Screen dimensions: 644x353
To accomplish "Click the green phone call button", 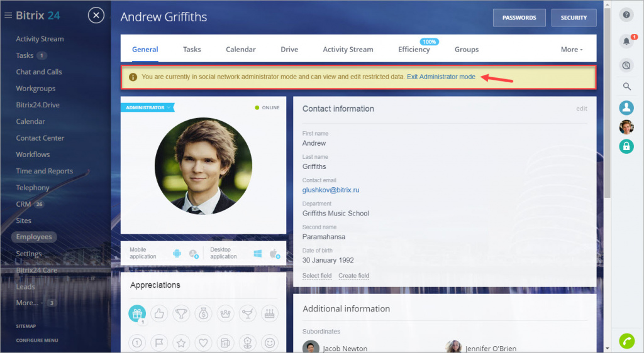I will pyautogui.click(x=626, y=340).
